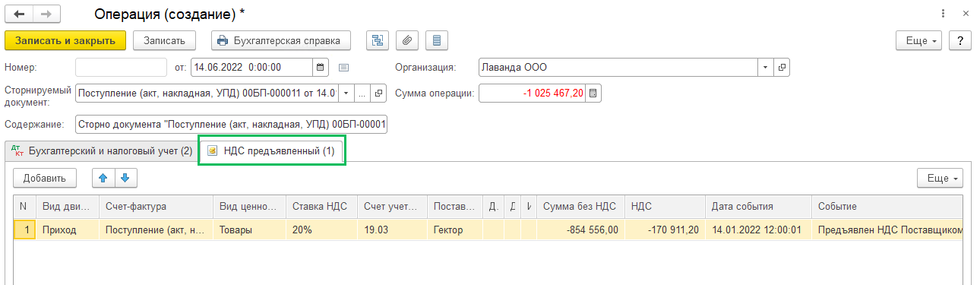
Task: Select row number 1 cell
Action: [x=24, y=230]
